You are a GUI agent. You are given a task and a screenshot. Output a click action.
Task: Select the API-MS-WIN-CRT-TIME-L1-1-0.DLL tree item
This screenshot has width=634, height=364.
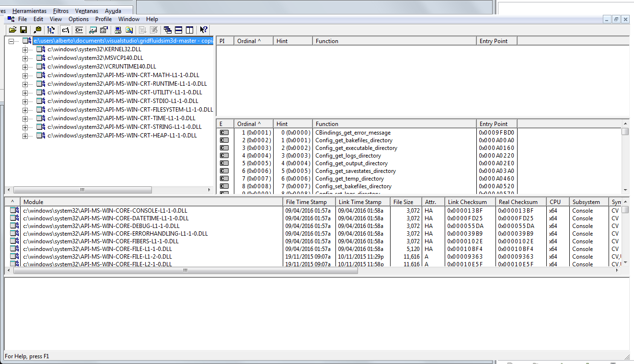tap(121, 118)
